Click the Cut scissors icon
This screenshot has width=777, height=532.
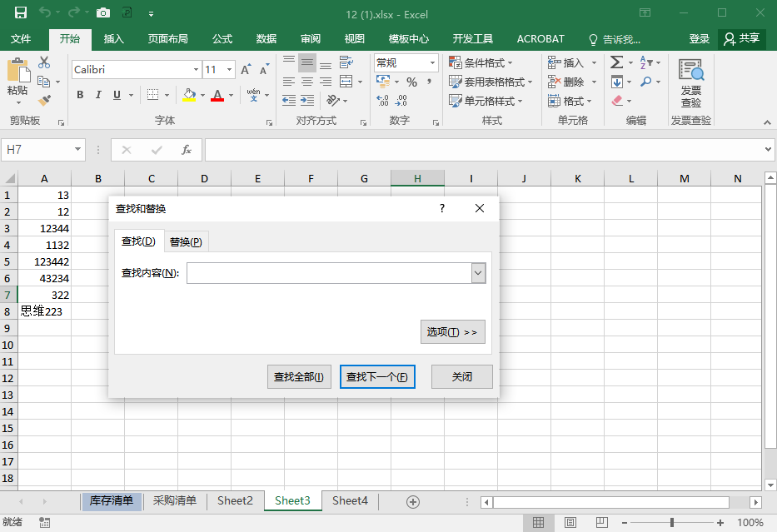tap(44, 62)
